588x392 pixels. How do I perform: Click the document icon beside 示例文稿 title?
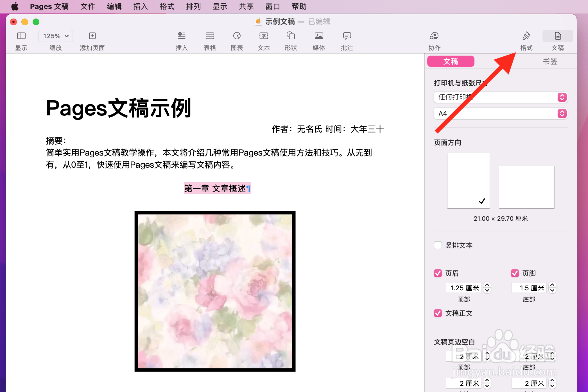click(x=258, y=22)
